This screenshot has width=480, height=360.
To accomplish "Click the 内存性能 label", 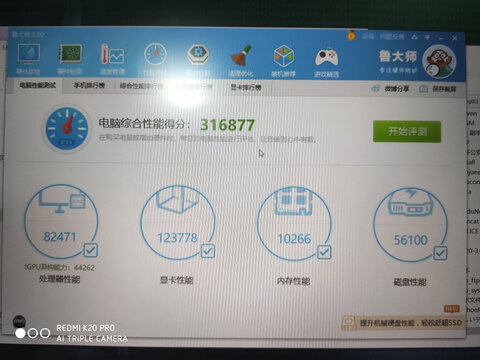I will 293,281.
